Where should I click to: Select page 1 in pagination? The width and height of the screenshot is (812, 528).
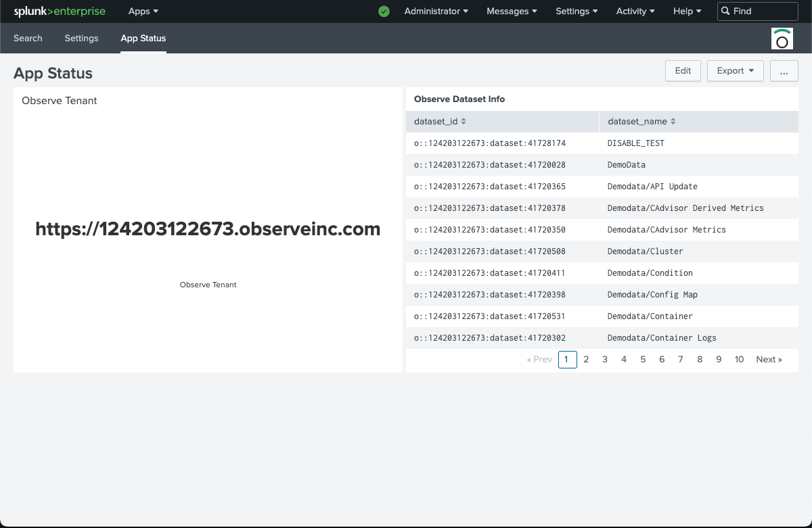[x=568, y=360]
